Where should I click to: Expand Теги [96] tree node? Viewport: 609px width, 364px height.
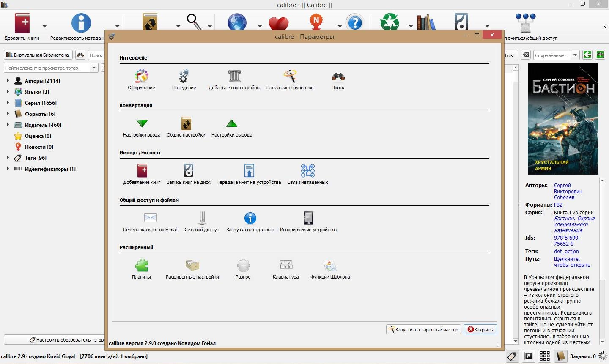(8, 158)
